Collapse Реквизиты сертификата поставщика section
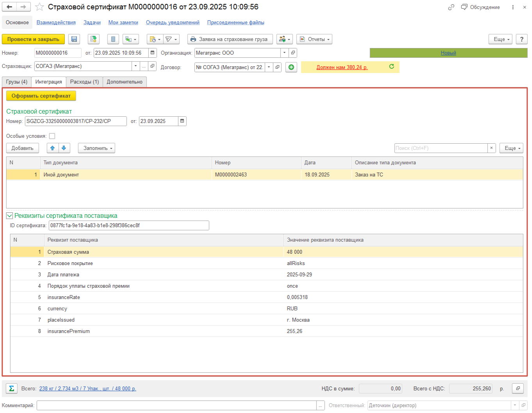 tap(9, 215)
